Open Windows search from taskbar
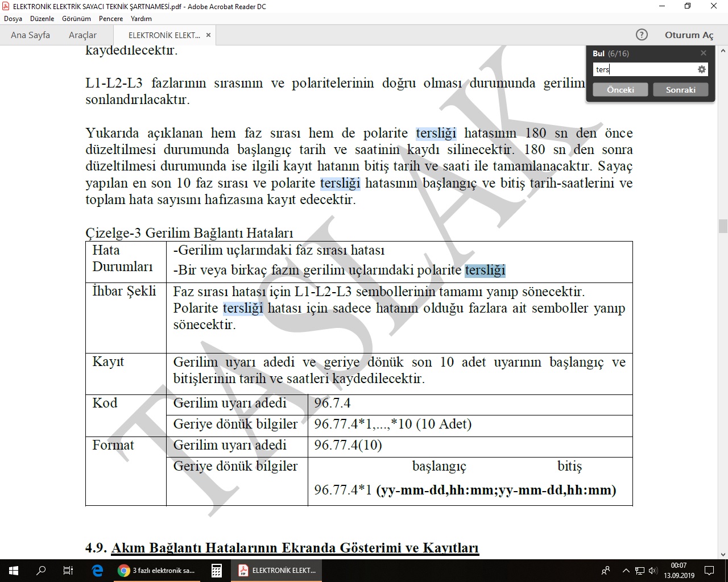This screenshot has height=582, width=728. coord(41,571)
